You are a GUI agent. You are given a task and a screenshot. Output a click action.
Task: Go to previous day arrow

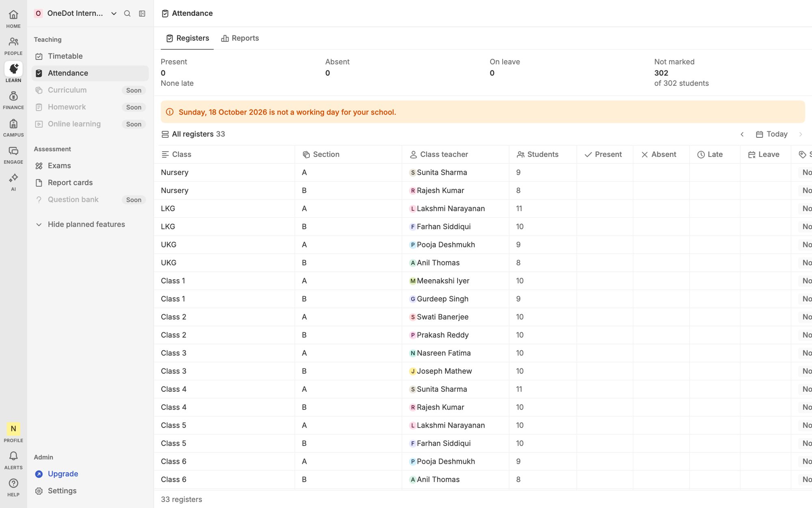(742, 134)
